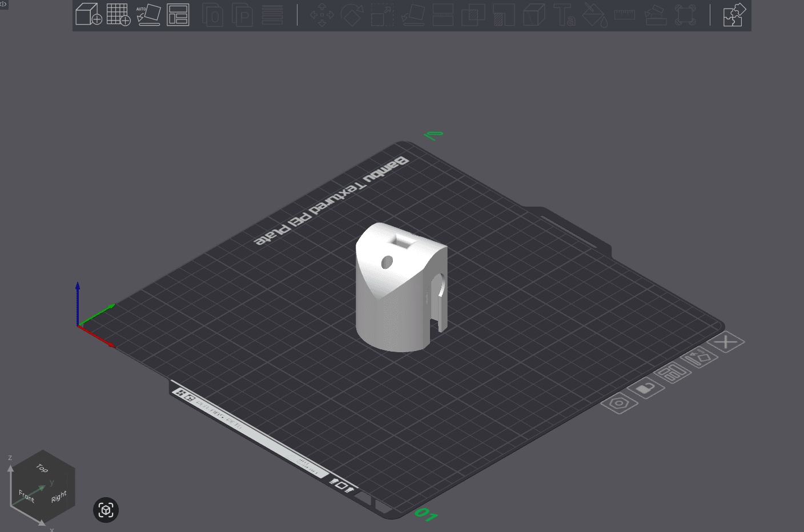Activate the Lay on face tool
The width and height of the screenshot is (804, 532).
click(x=412, y=16)
